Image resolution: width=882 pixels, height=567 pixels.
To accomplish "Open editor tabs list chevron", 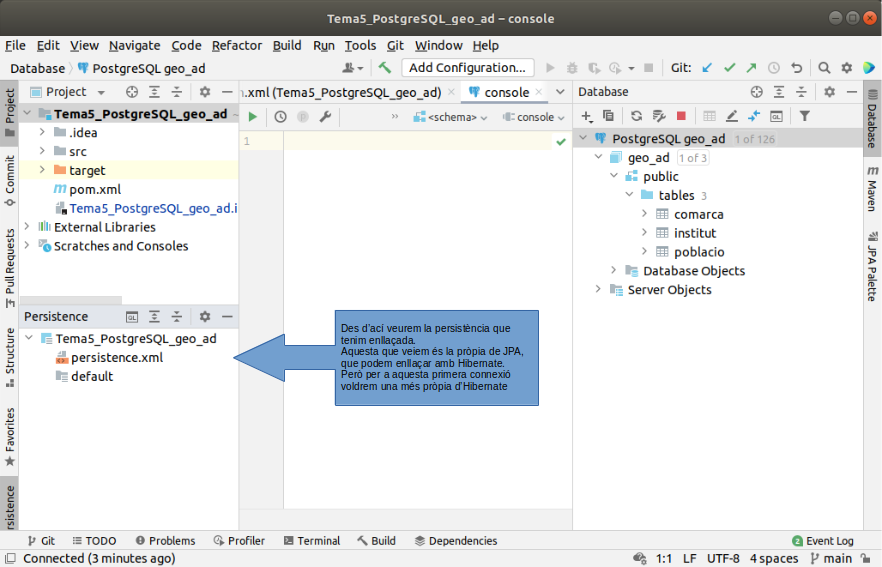I will (560, 92).
